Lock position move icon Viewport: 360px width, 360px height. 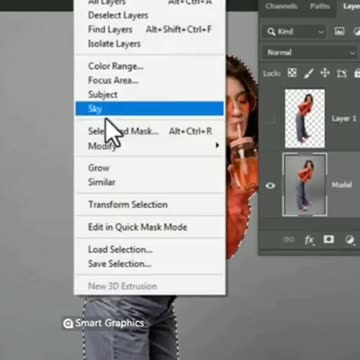click(x=325, y=73)
